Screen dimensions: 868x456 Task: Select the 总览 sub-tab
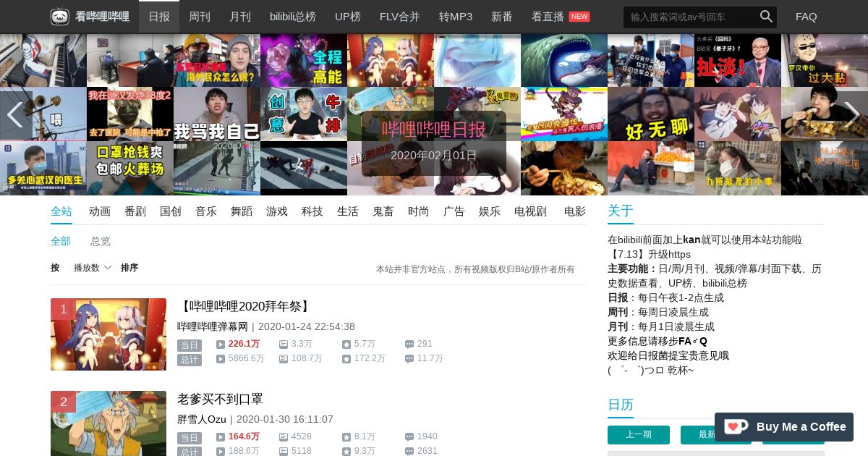coord(101,241)
